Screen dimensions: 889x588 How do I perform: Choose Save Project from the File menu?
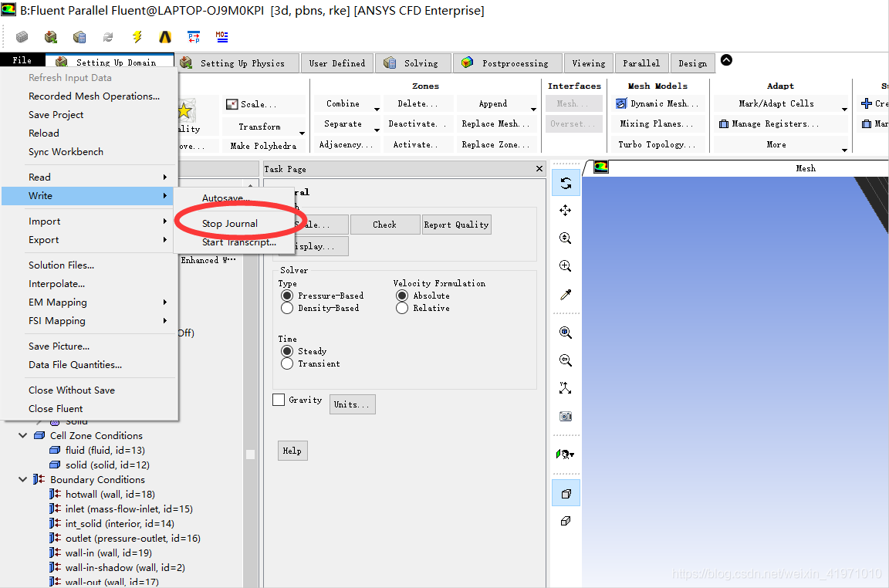56,114
